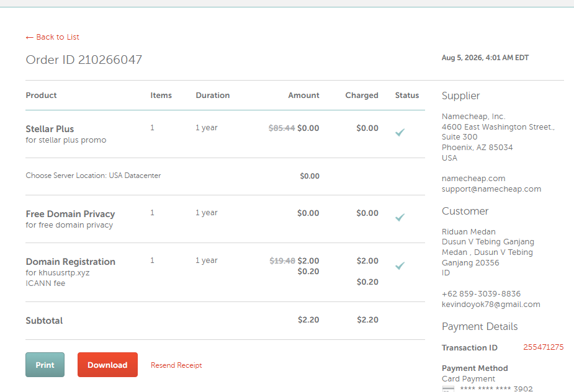Click the Payment Details heading
This screenshot has width=574, height=392.
[x=480, y=326]
